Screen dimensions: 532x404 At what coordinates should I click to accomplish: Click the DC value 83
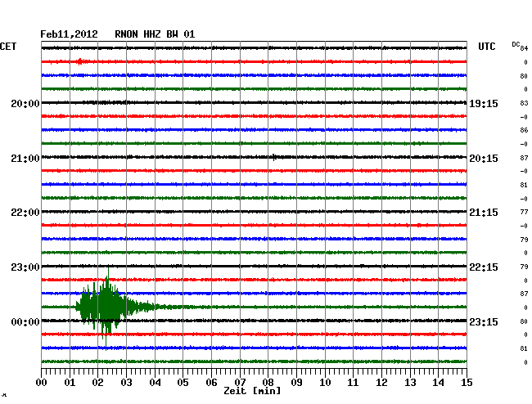[524, 103]
